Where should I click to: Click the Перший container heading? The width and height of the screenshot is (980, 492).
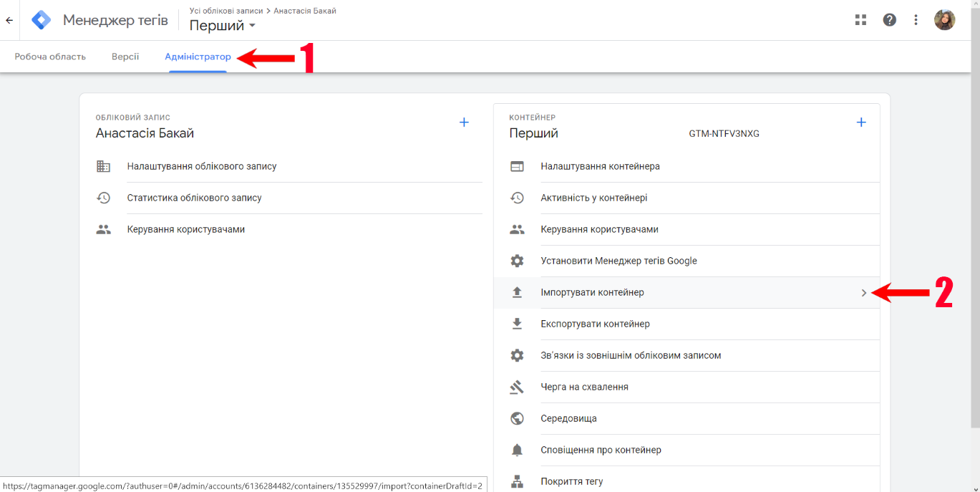click(x=533, y=133)
